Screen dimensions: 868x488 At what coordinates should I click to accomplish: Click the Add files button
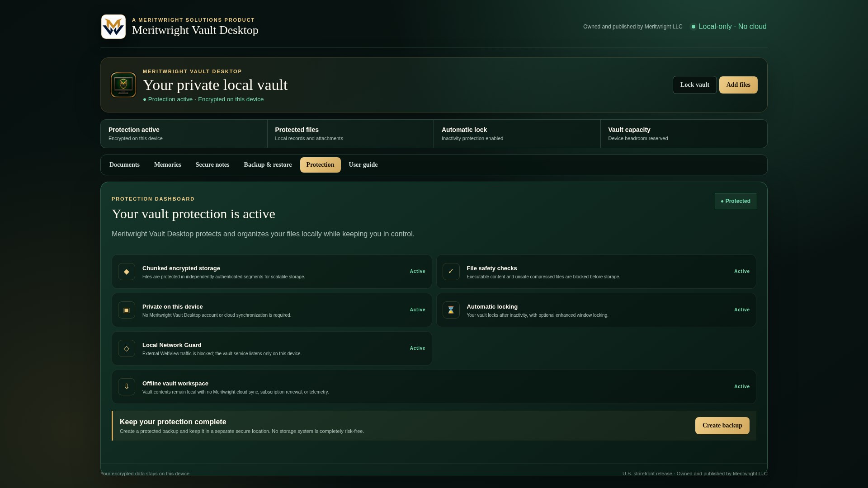pos(738,85)
